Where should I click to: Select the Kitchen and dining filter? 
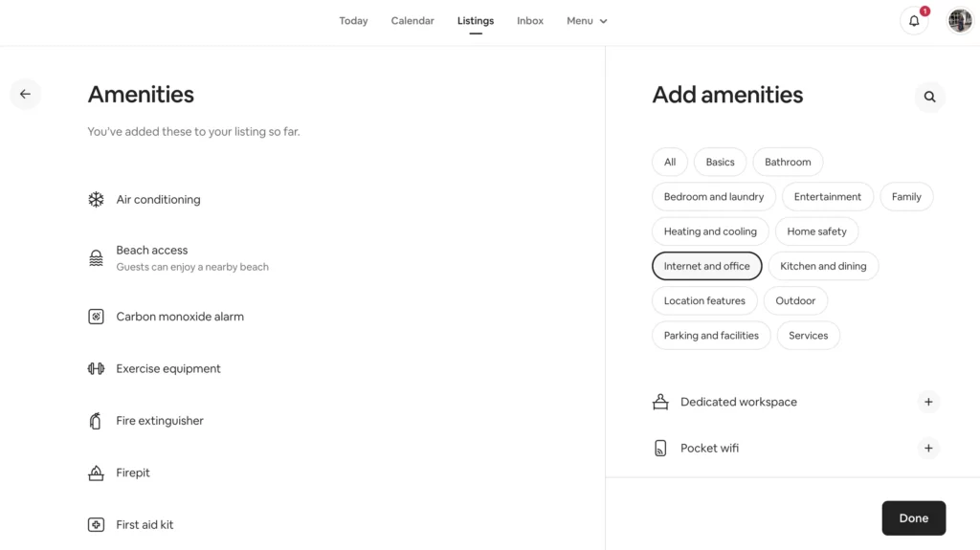coord(823,266)
